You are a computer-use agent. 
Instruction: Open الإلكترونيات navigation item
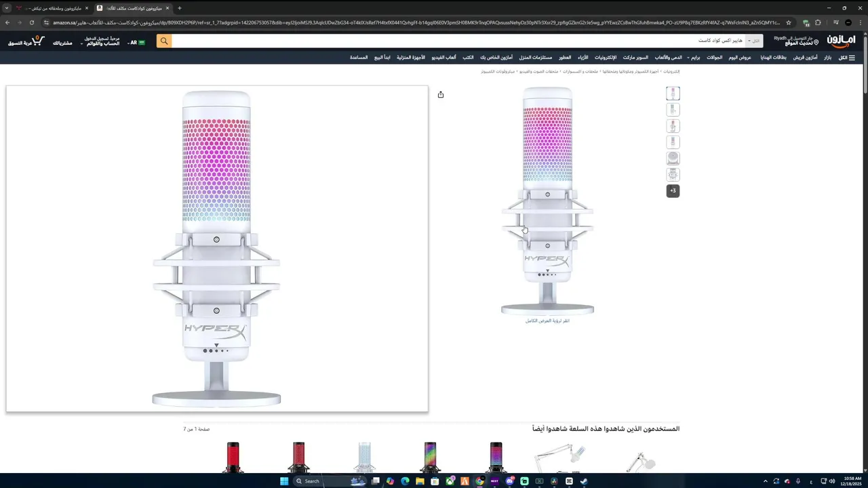pyautogui.click(x=605, y=58)
